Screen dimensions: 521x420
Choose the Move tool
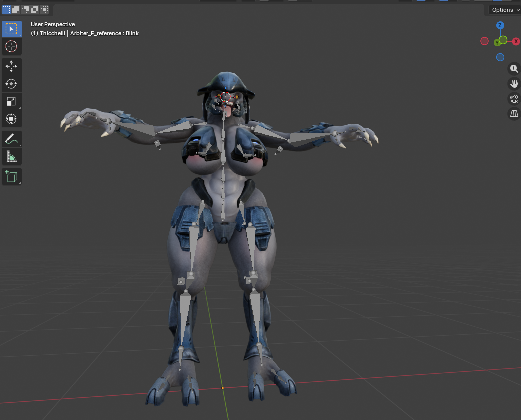tap(11, 66)
